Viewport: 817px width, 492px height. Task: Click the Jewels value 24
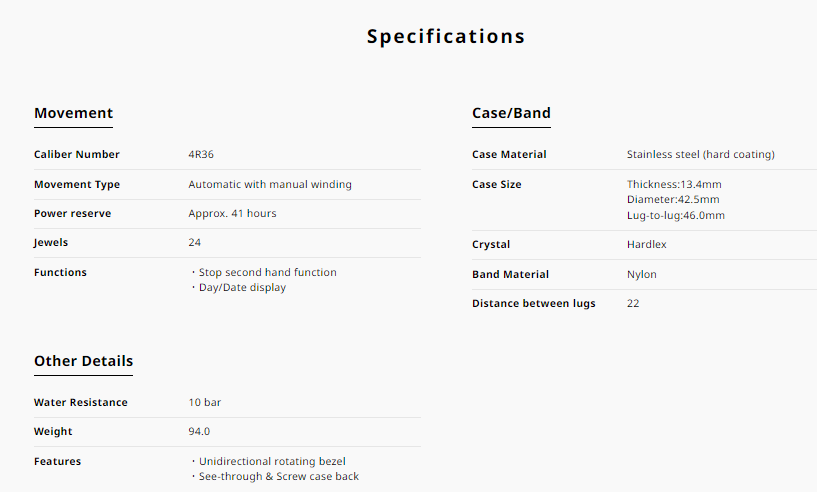[195, 243]
